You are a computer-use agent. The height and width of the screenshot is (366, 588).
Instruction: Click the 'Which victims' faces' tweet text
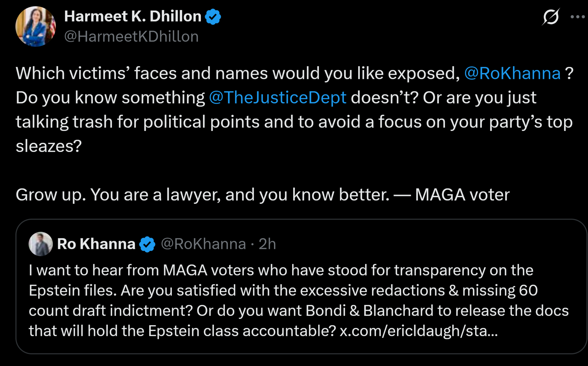tap(295, 110)
